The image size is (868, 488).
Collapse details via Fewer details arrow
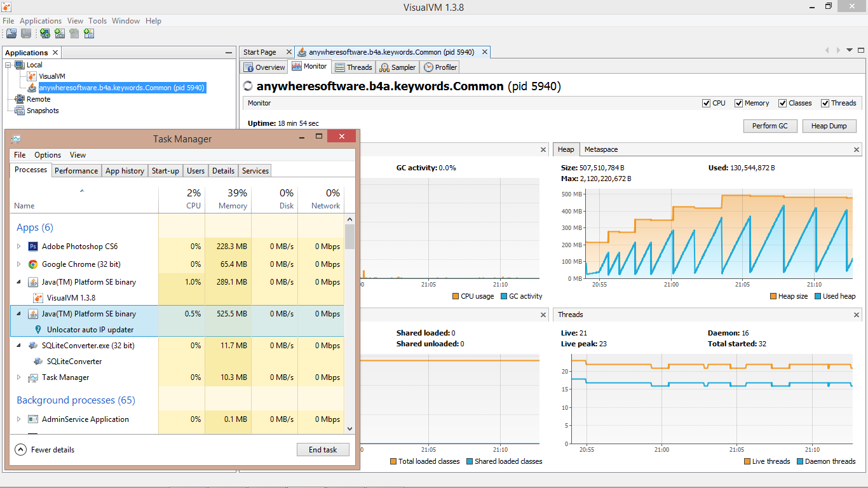21,450
